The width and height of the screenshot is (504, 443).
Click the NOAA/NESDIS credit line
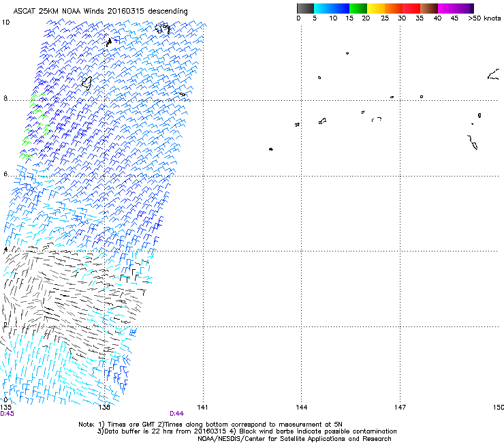(294, 439)
